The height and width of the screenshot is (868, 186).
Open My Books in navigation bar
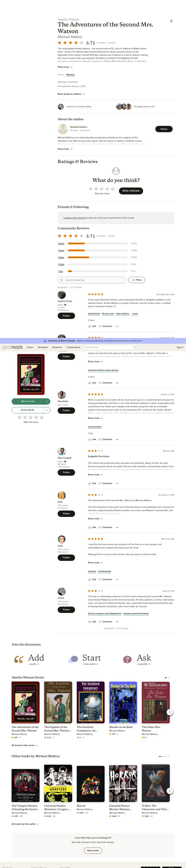43,347
